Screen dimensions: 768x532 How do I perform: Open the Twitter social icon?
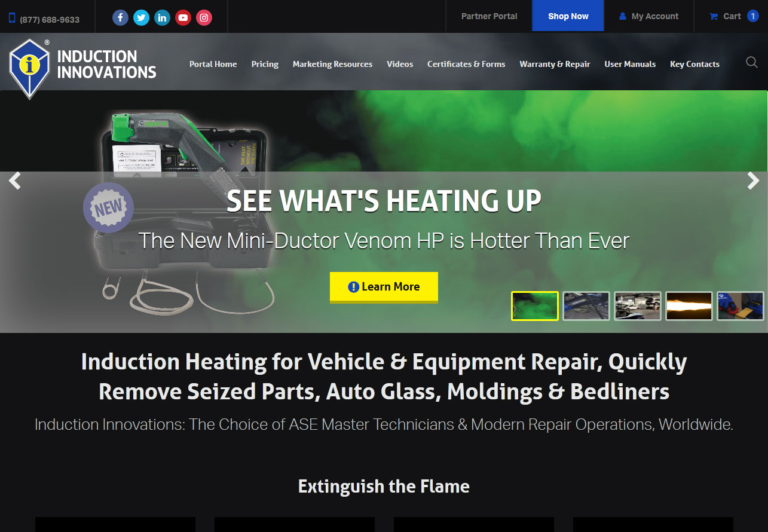tap(141, 18)
